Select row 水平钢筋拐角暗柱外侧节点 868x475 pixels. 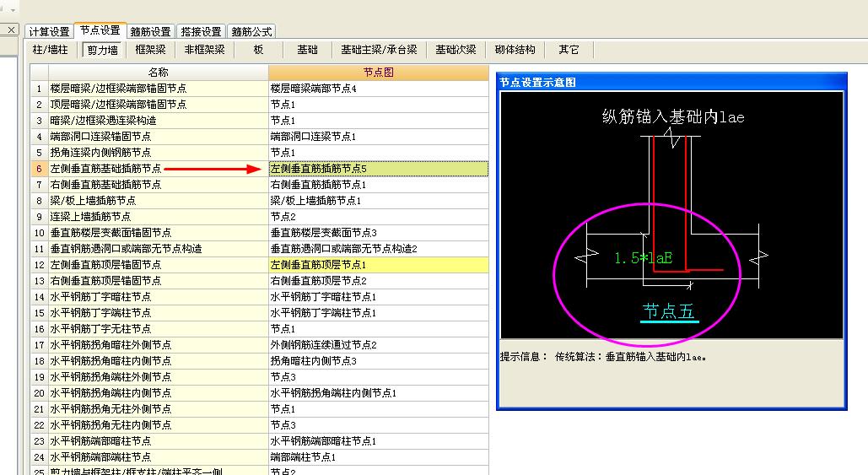click(x=159, y=345)
